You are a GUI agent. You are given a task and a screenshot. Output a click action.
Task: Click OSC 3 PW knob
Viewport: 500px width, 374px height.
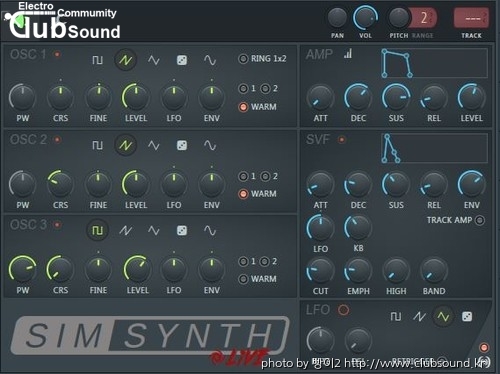(22, 269)
